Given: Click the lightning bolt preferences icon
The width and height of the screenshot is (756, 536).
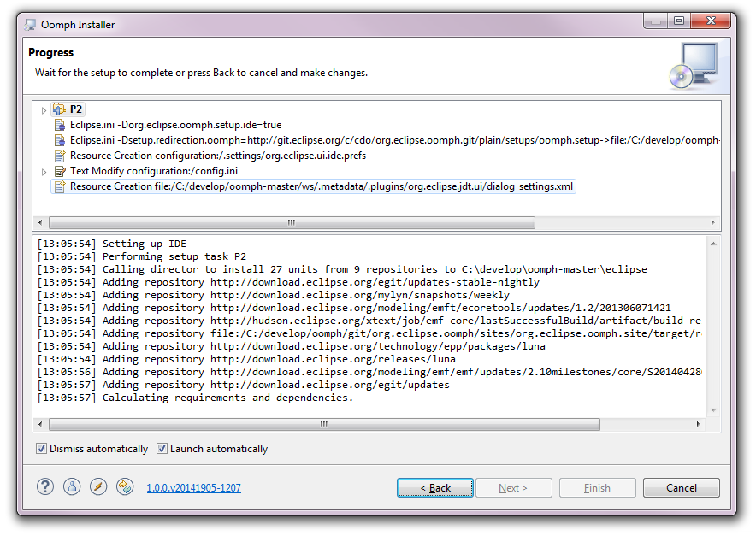Looking at the screenshot, I should tap(98, 486).
